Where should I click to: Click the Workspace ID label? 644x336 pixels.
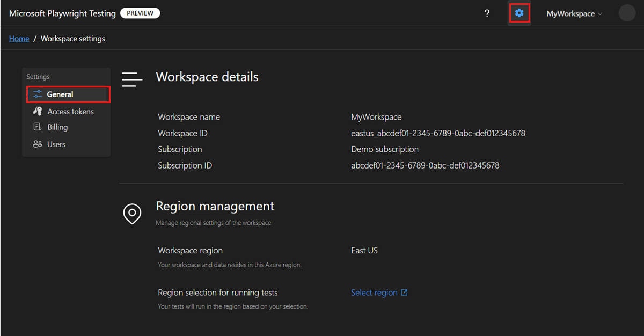coord(182,133)
